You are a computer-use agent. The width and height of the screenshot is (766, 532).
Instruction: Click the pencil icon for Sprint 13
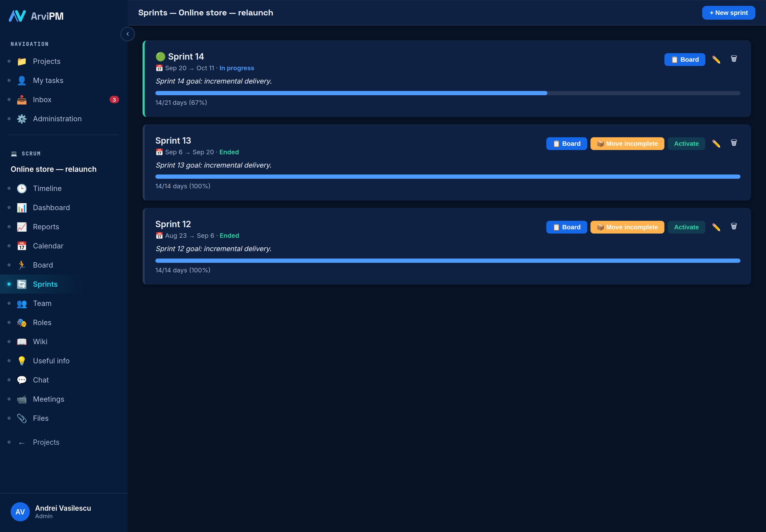pyautogui.click(x=716, y=144)
